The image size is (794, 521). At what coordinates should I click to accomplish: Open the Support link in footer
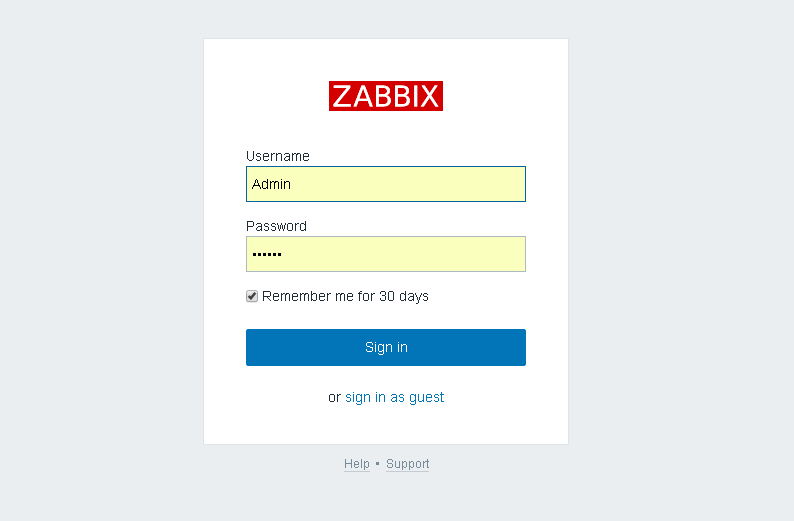click(x=407, y=464)
